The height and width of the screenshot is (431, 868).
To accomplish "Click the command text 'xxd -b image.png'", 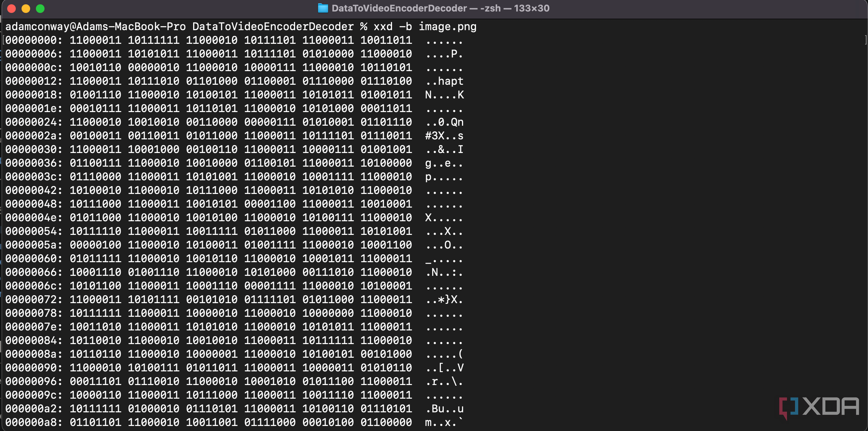I will click(425, 27).
